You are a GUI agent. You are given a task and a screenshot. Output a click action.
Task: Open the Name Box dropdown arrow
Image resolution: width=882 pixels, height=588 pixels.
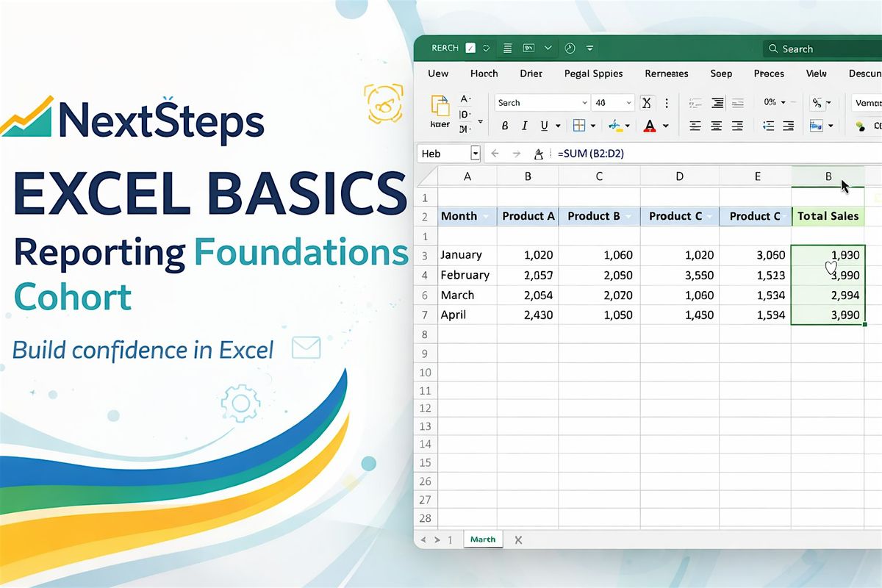pyautogui.click(x=475, y=154)
